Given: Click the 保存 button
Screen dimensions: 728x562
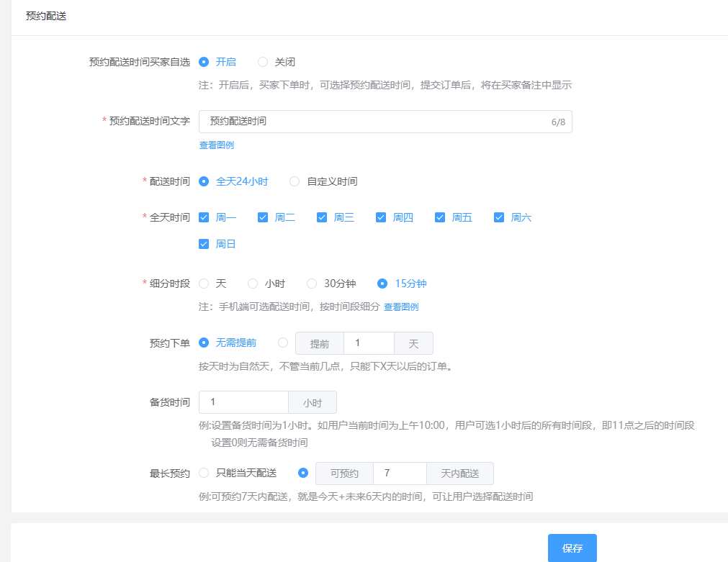Looking at the screenshot, I should tap(572, 548).
